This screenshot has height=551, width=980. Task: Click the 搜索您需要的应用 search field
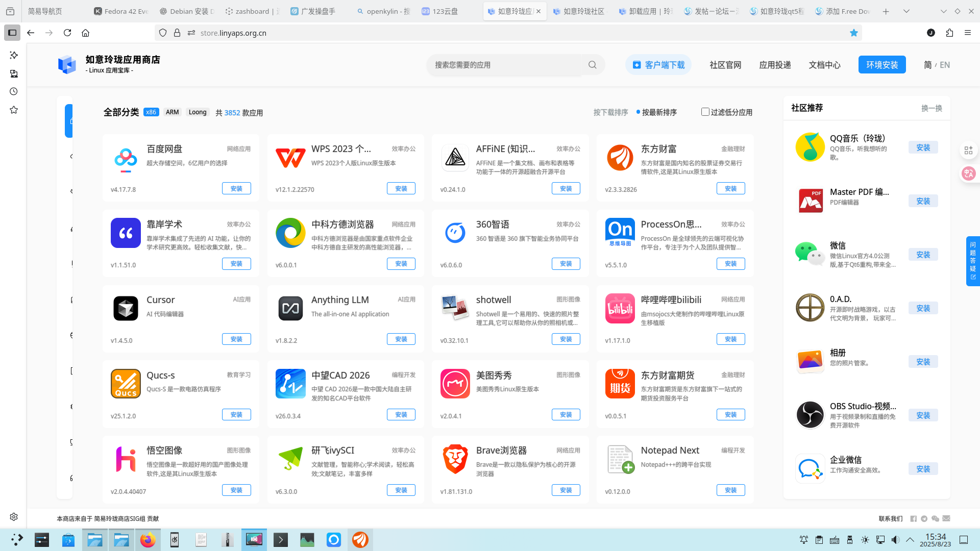(x=504, y=65)
